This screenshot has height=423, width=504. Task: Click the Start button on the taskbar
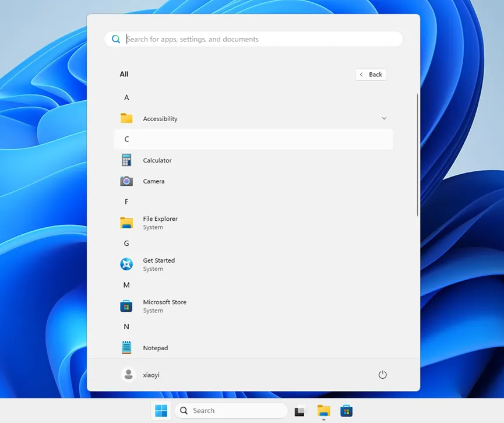click(161, 411)
